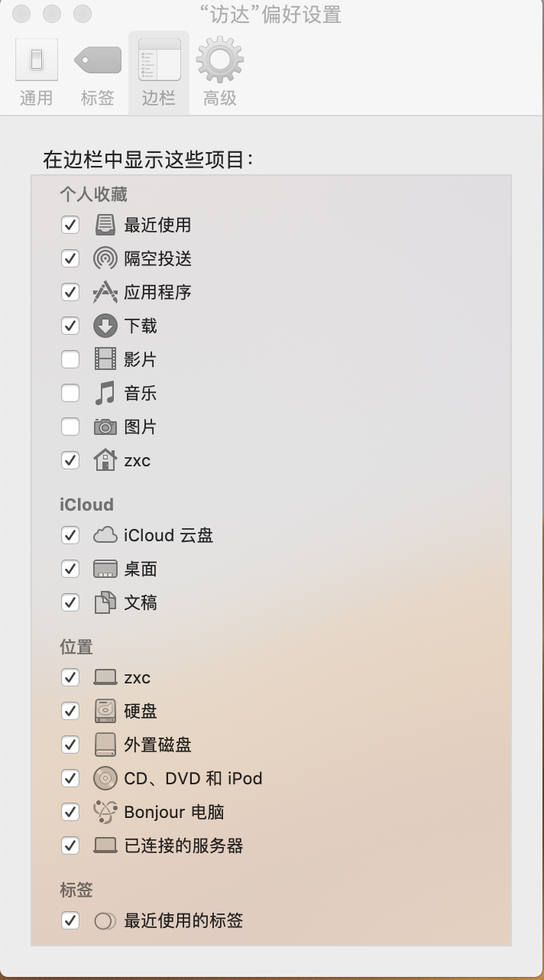Click the CD、DVD 和 iPod disc icon
The height and width of the screenshot is (980, 544).
point(105,778)
